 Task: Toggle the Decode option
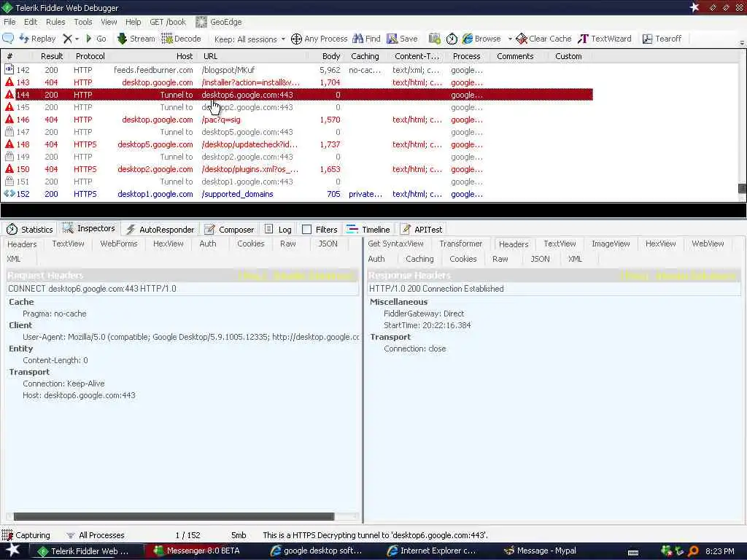pos(181,39)
